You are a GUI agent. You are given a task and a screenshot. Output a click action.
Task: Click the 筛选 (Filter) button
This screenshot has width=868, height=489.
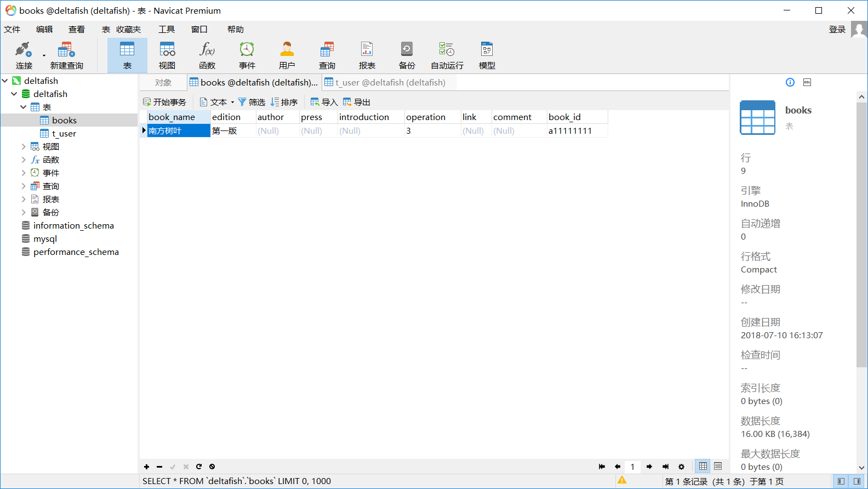252,102
